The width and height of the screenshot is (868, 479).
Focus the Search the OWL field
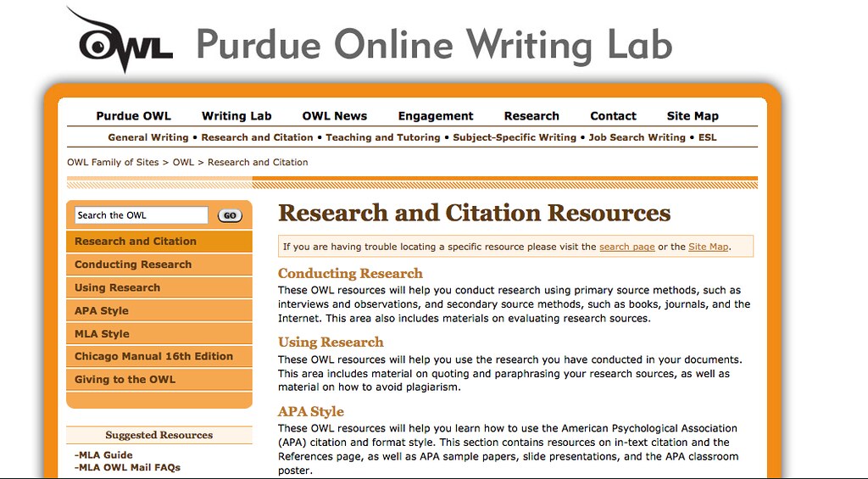coord(142,215)
